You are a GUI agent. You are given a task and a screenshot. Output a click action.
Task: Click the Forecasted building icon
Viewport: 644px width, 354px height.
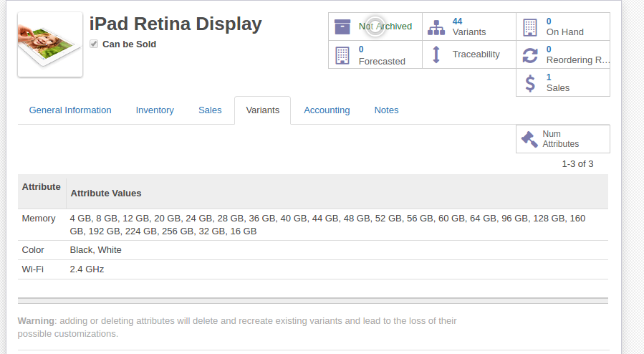click(x=342, y=55)
